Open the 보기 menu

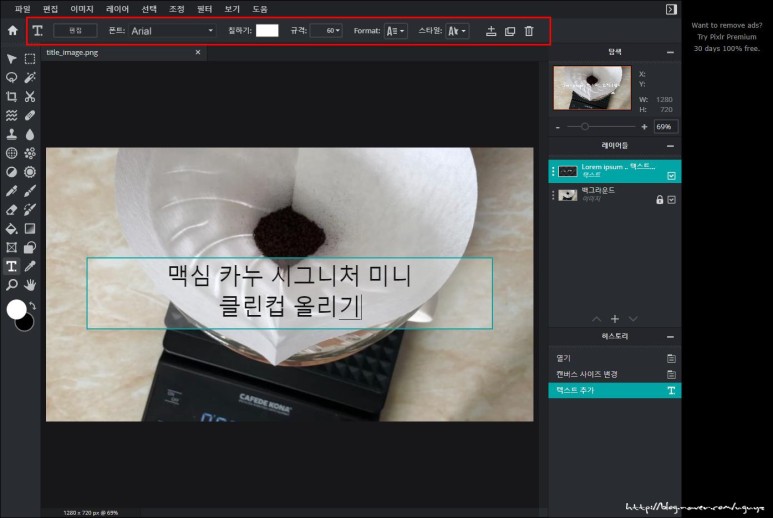(x=232, y=9)
